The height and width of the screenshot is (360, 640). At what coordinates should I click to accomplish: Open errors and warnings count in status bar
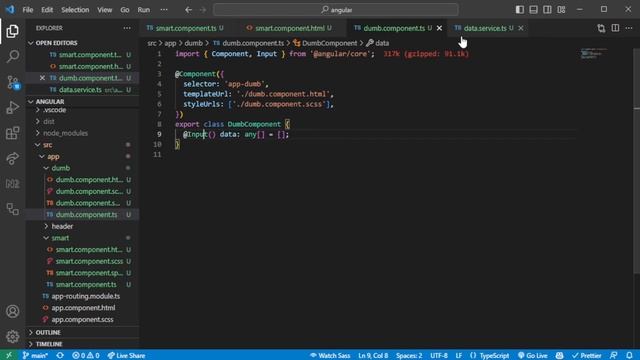(86, 355)
